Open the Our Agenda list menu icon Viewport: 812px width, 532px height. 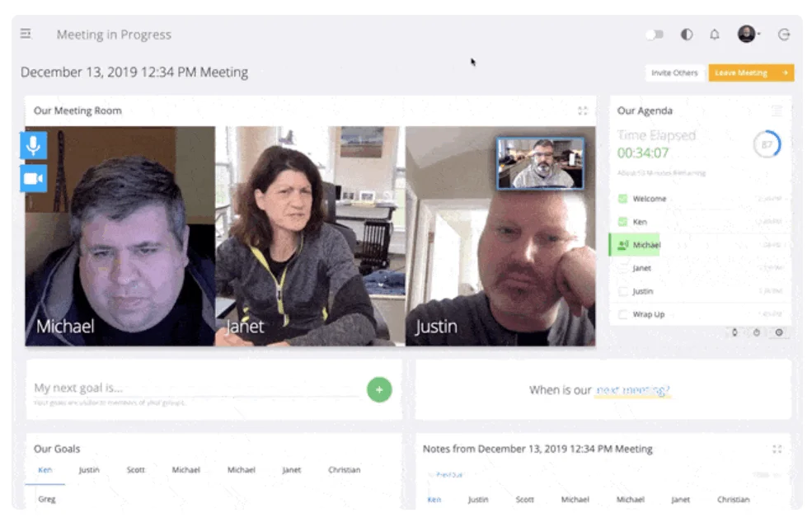pos(777,111)
